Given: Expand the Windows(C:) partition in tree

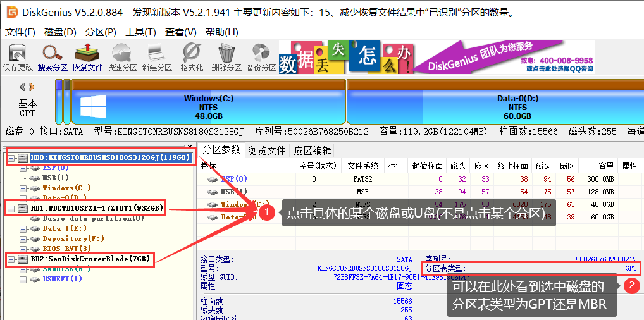Looking at the screenshot, I should (23, 188).
